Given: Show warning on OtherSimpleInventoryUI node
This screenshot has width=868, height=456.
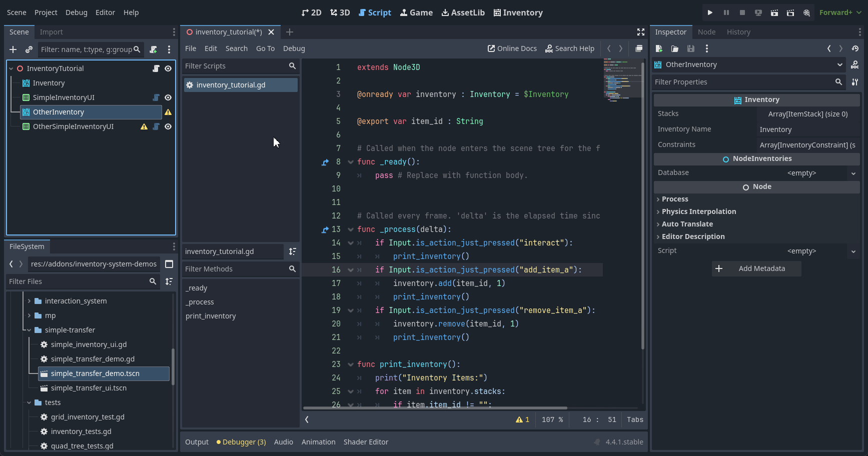Looking at the screenshot, I should pyautogui.click(x=144, y=126).
